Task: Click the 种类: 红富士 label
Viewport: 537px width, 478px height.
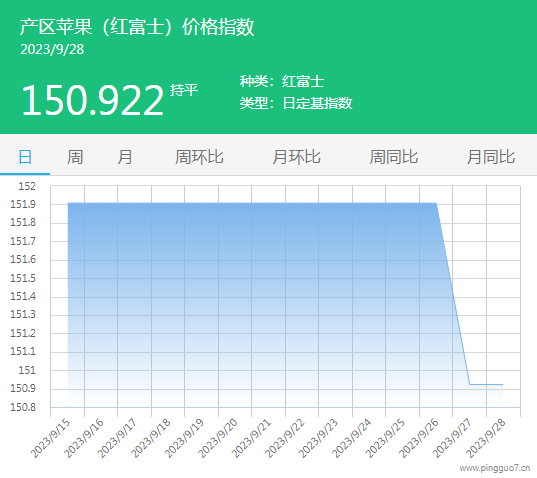Action: click(282, 81)
